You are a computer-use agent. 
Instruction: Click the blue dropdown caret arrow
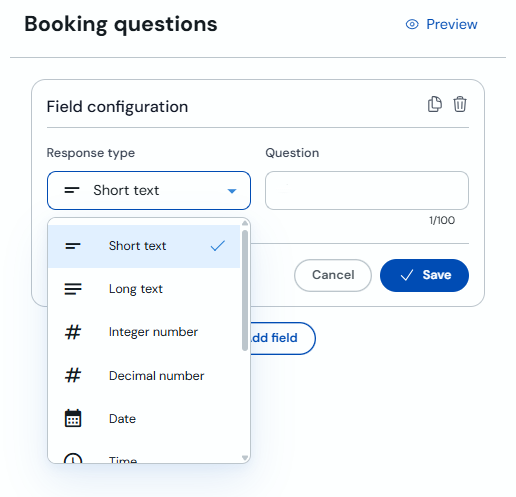point(232,191)
